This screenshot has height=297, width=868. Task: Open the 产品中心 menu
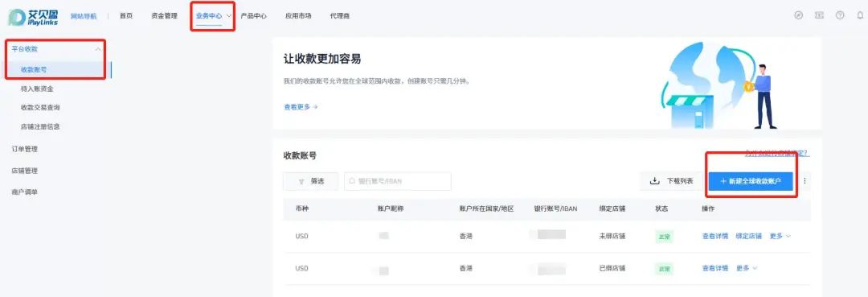tap(253, 16)
